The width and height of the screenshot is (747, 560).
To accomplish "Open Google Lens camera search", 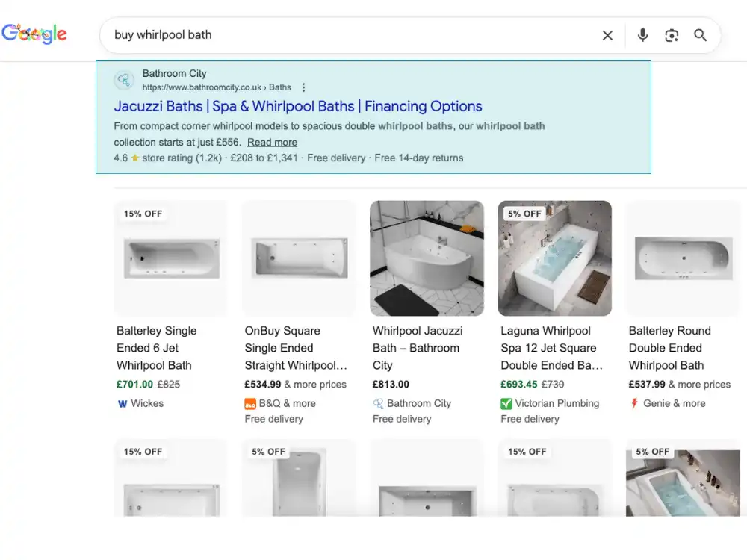I will pos(672,35).
